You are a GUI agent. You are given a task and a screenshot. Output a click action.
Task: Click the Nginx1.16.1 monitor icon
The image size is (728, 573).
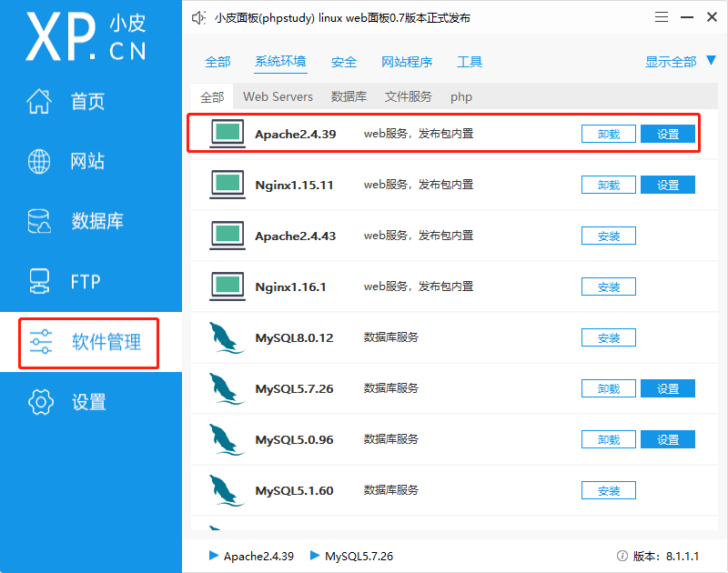(x=227, y=286)
